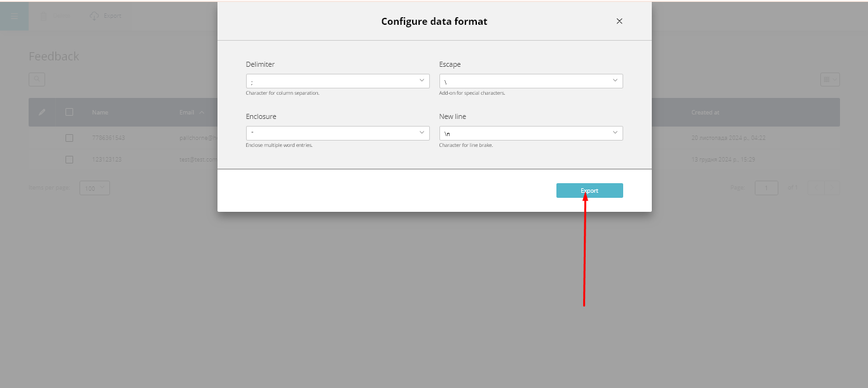Click the Delete trash icon in toolbar
This screenshot has width=868, height=388.
44,16
